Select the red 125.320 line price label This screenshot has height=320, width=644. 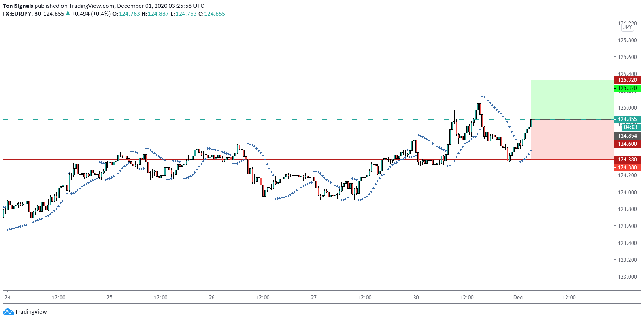(x=627, y=80)
